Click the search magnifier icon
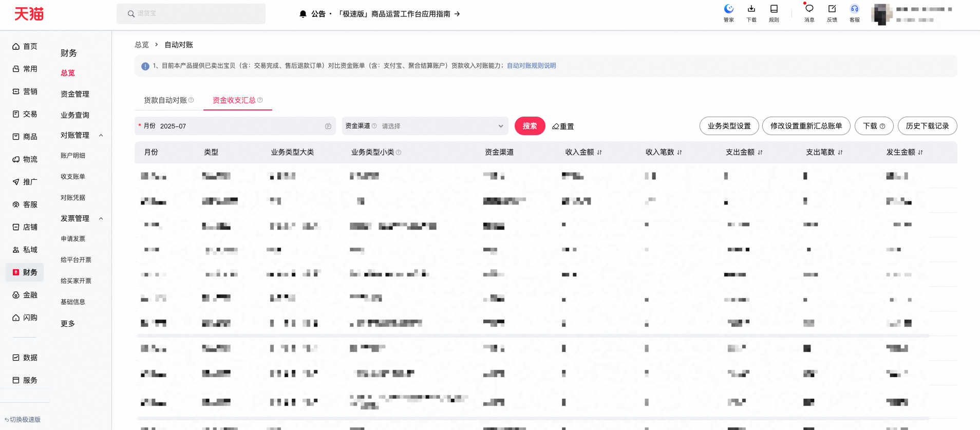 click(x=131, y=14)
